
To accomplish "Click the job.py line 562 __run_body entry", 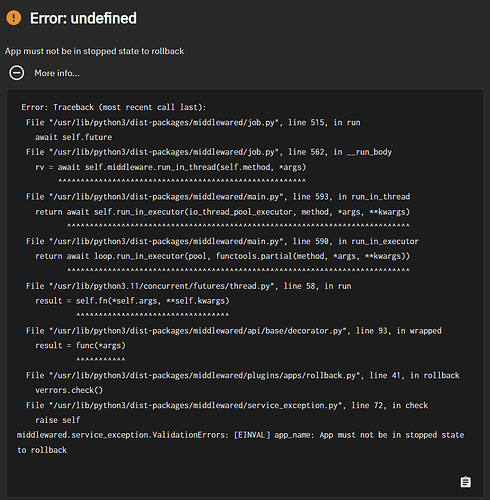I will pos(209,152).
